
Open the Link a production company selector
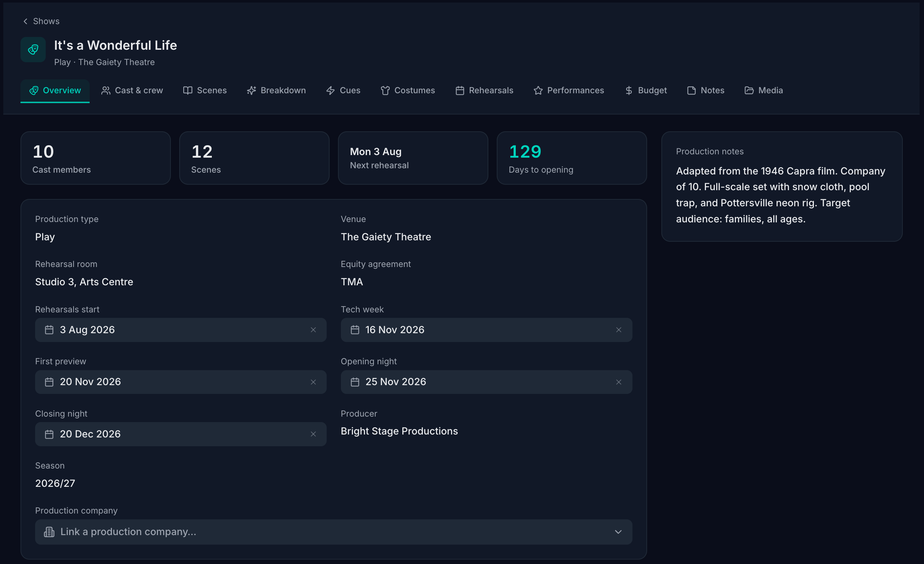pyautogui.click(x=333, y=532)
